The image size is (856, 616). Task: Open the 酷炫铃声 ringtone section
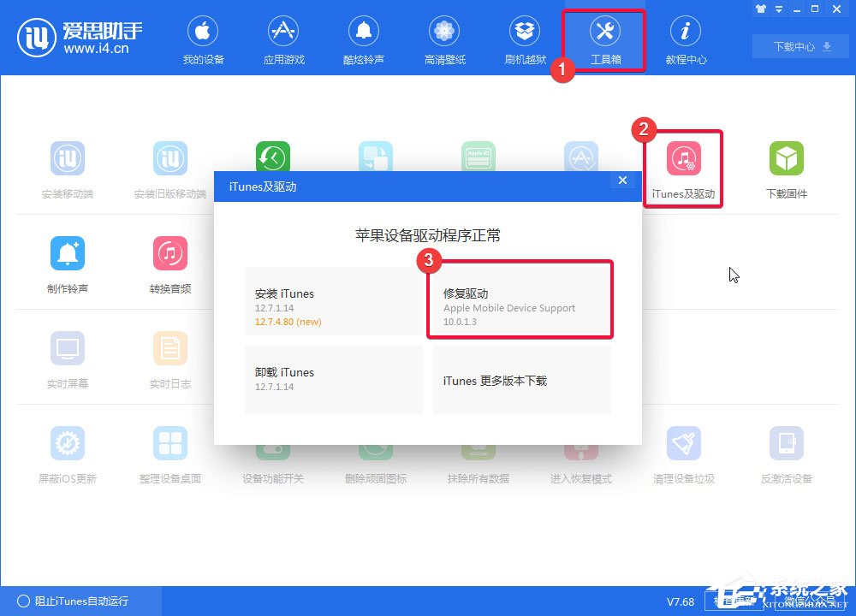click(x=364, y=38)
